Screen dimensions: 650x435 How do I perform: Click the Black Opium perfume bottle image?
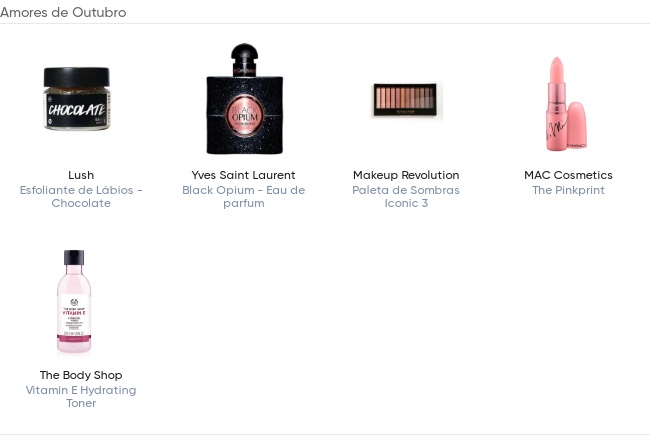[x=245, y=99]
